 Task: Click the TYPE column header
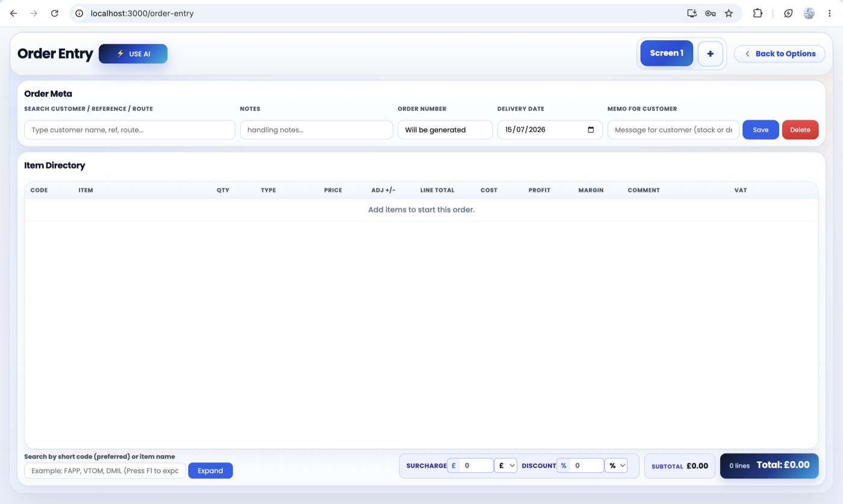(269, 190)
